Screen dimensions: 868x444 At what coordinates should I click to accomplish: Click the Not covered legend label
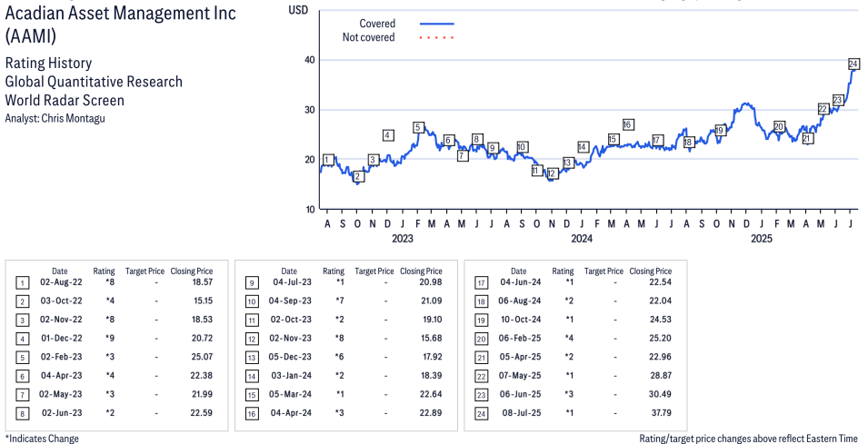pyautogui.click(x=368, y=37)
